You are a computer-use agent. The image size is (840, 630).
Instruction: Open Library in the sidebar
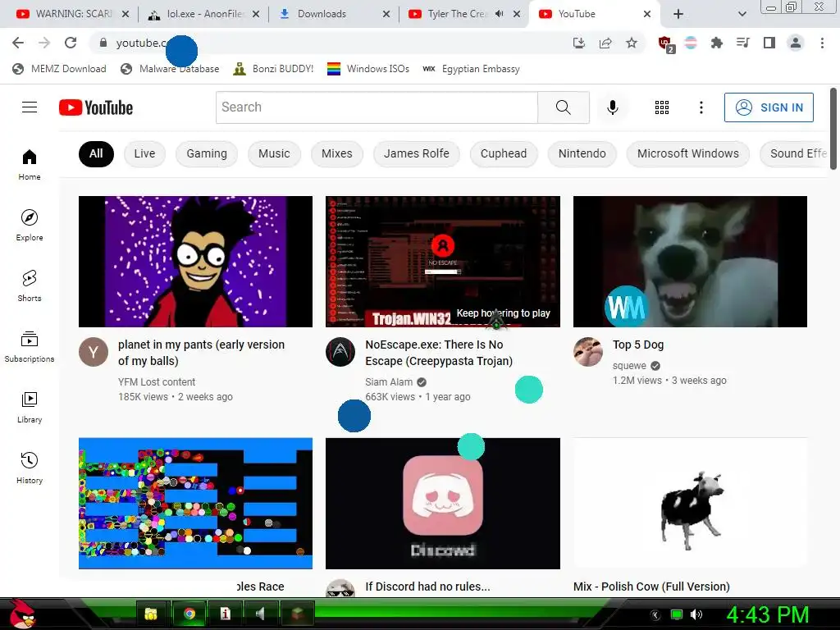[30, 407]
